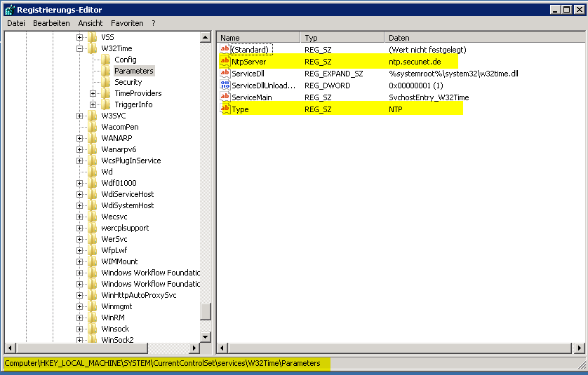The height and width of the screenshot is (375, 588).
Task: Click the (Standard) default value icon
Action: [225, 50]
